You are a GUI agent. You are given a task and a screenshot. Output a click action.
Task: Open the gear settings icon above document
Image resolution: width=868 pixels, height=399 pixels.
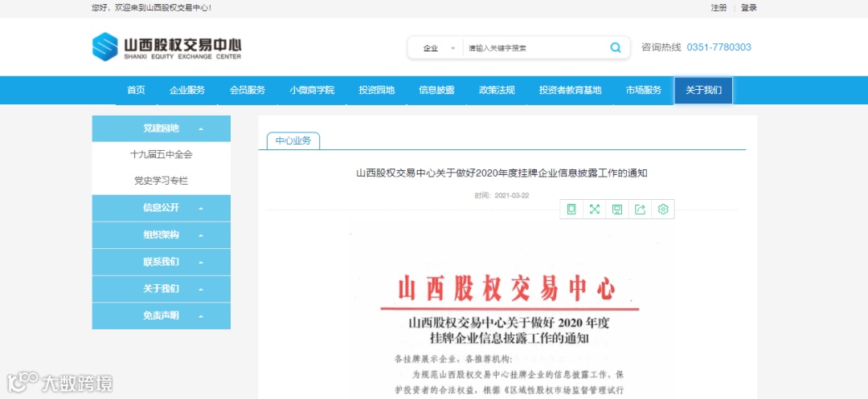click(663, 209)
